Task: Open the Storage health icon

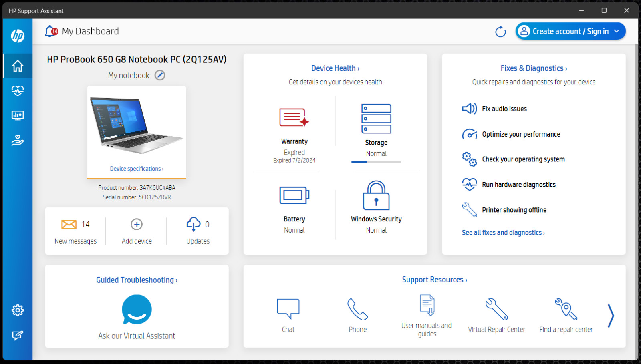Action: coord(376,119)
